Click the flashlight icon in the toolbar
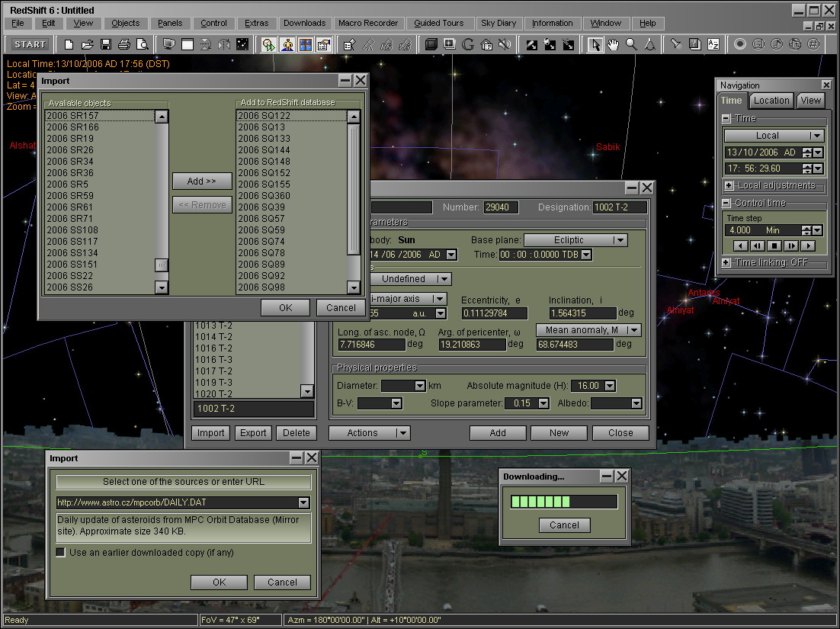840x629 pixels. click(x=675, y=44)
